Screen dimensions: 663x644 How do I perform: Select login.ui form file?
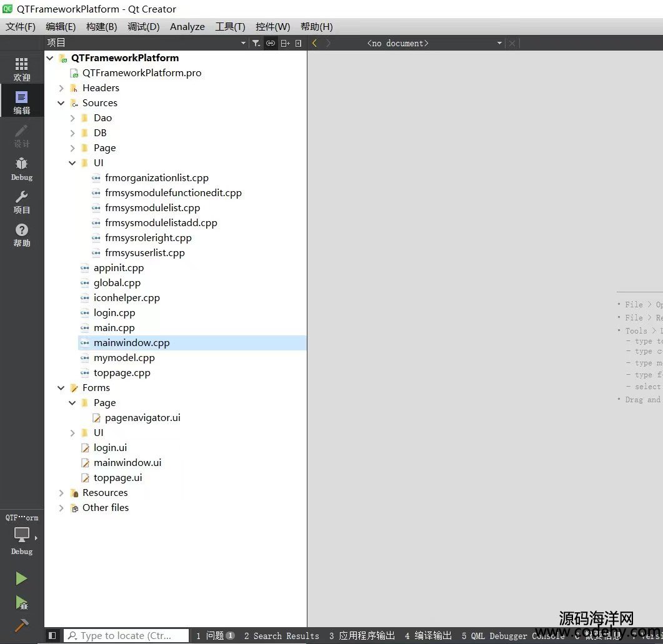[111, 448]
